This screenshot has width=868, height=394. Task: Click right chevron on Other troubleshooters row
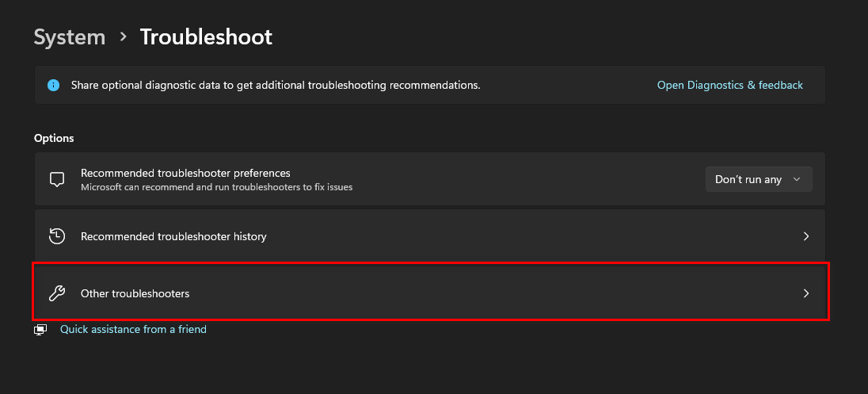coord(806,293)
